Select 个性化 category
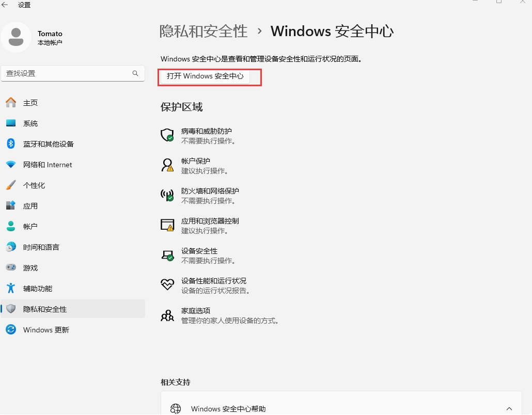This screenshot has width=532, height=415. pyautogui.click(x=73, y=185)
